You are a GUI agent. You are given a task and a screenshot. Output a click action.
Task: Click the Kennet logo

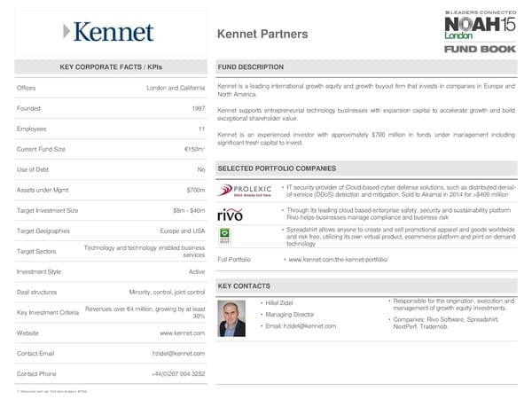(x=108, y=34)
